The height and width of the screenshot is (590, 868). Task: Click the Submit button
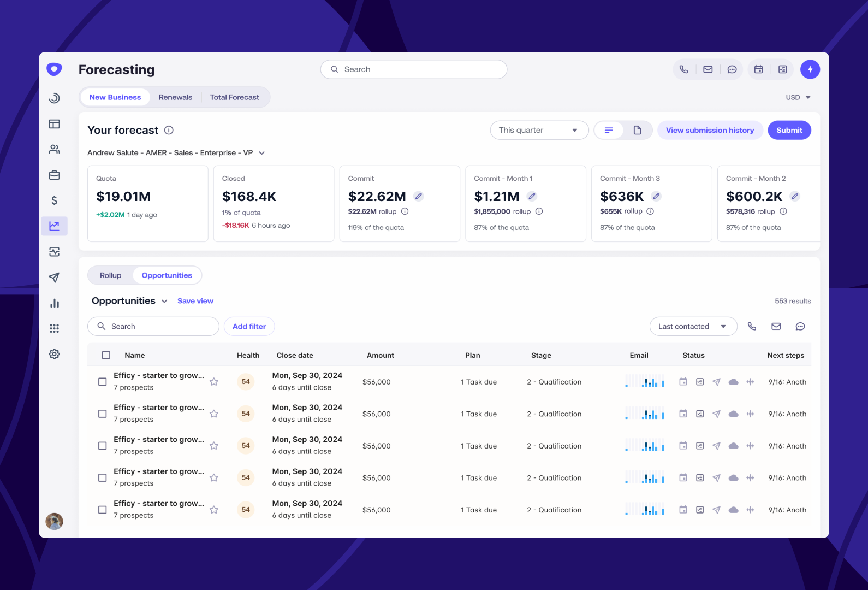(789, 130)
